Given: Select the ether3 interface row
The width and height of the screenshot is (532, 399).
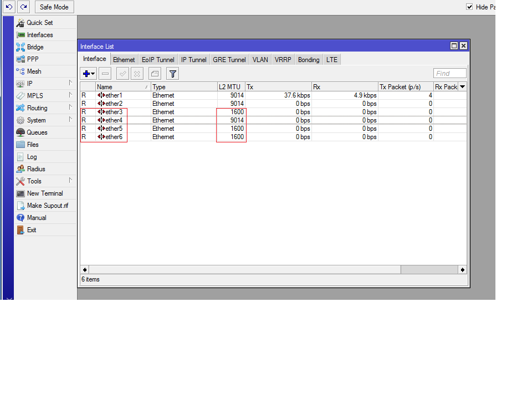Looking at the screenshot, I should (x=273, y=112).
